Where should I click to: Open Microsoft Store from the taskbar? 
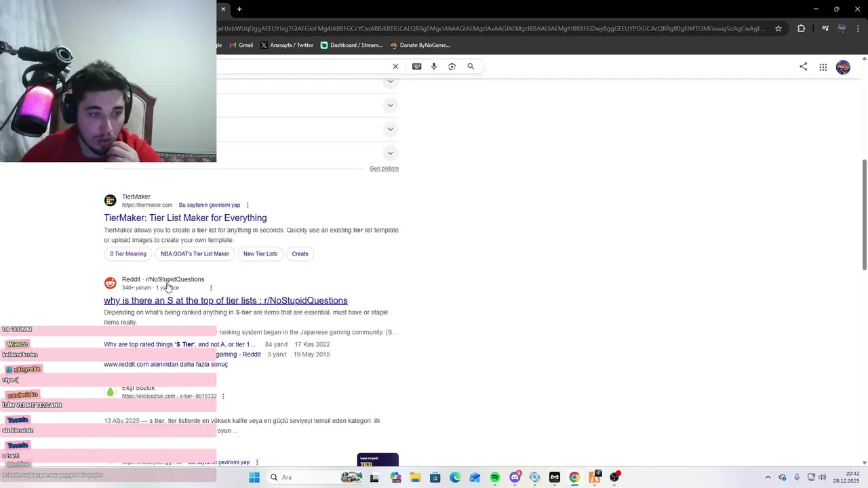[x=435, y=477]
